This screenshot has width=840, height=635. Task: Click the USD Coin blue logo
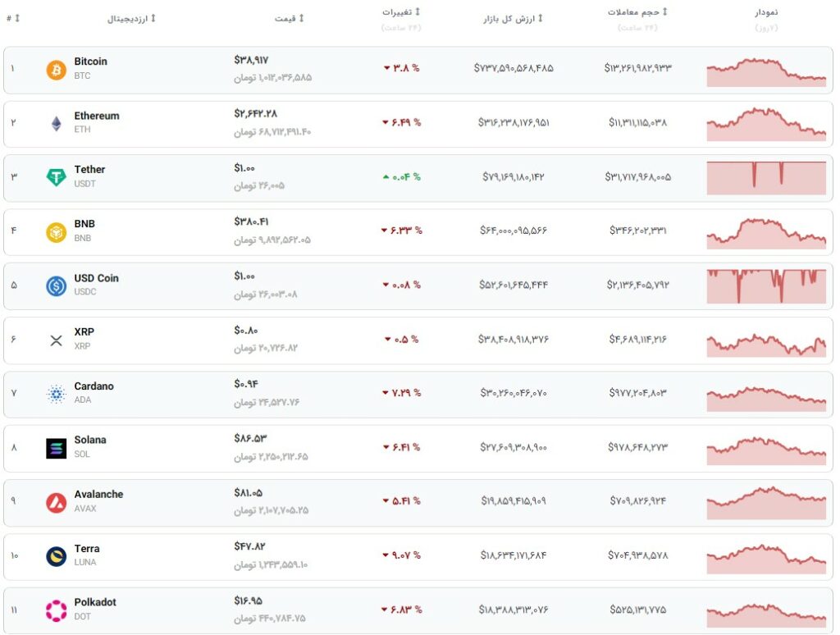[57, 286]
